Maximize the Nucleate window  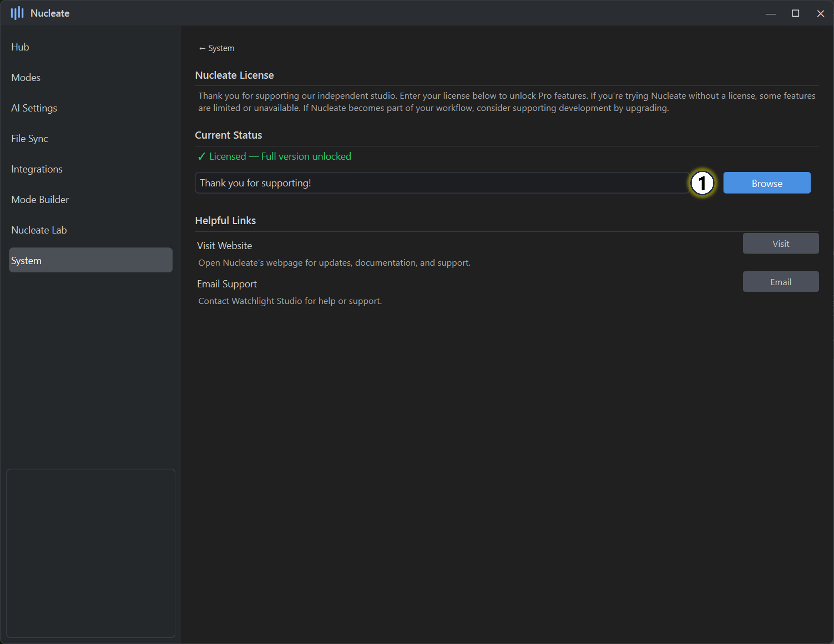coord(795,14)
